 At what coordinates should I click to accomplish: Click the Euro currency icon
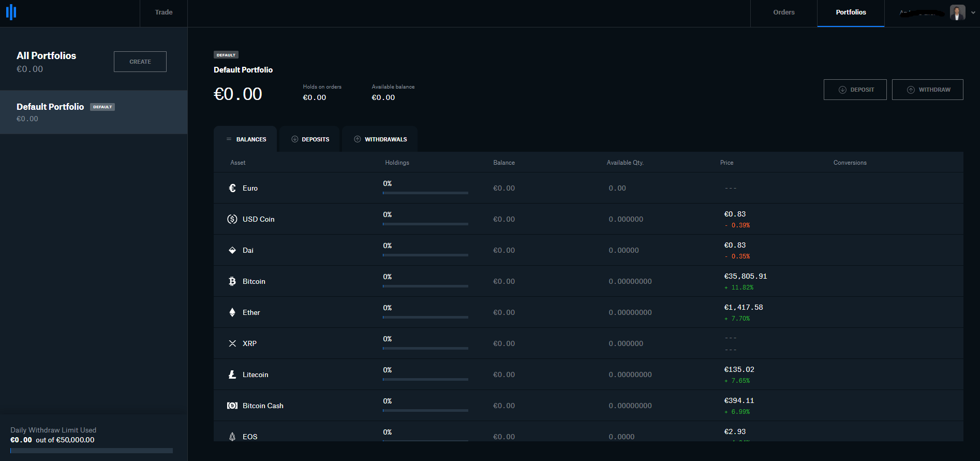pyautogui.click(x=232, y=188)
